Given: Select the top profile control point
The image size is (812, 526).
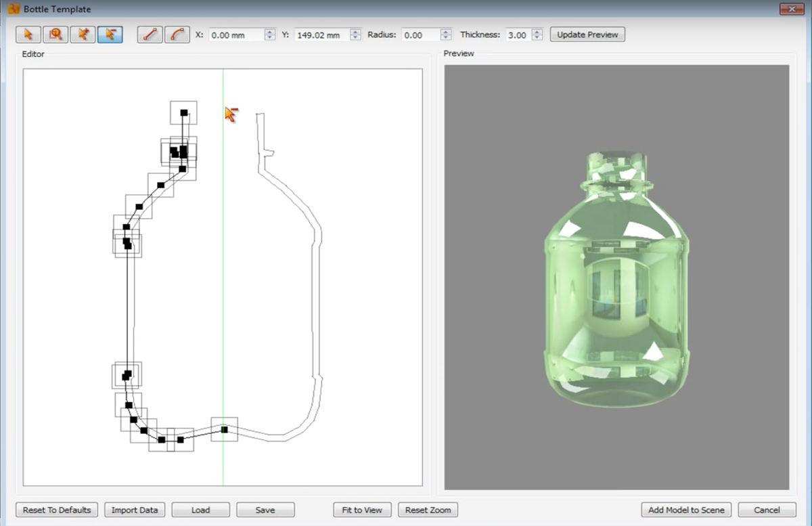Looking at the screenshot, I should click(183, 113).
